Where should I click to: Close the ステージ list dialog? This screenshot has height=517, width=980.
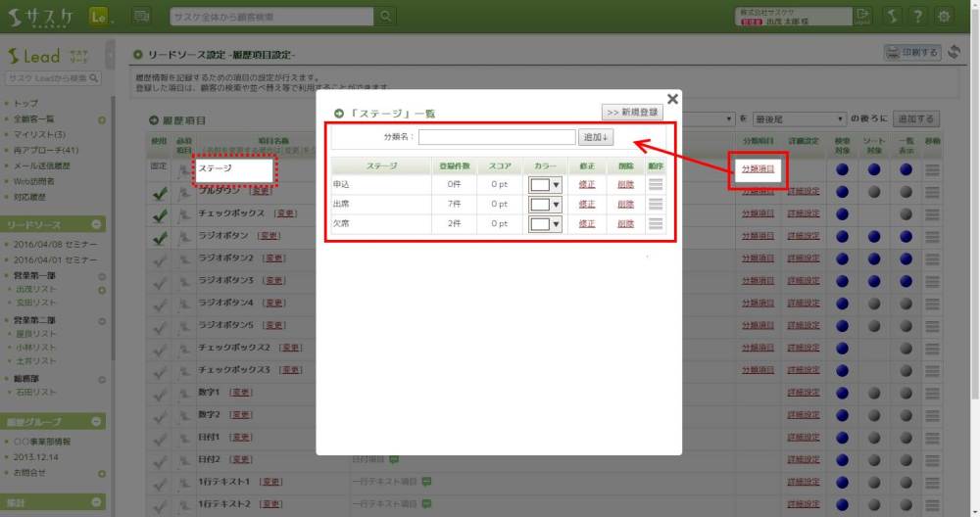point(672,98)
